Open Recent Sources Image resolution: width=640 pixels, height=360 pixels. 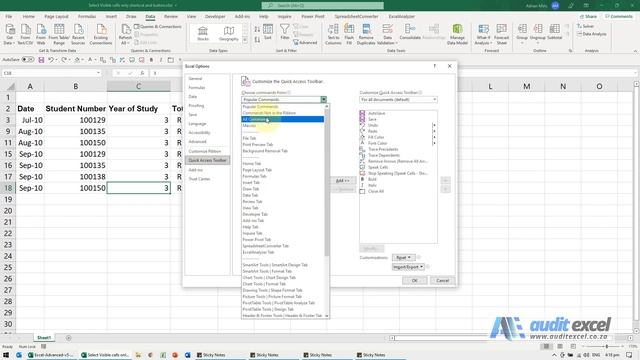pyautogui.click(x=78, y=34)
